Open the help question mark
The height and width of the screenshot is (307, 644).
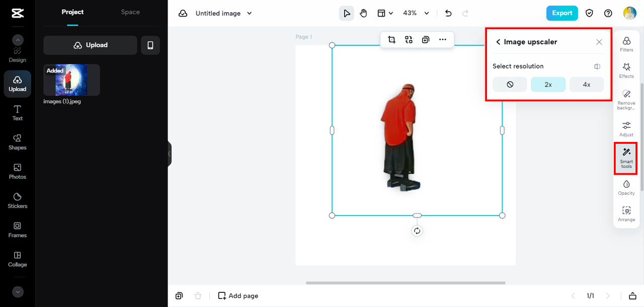(608, 14)
